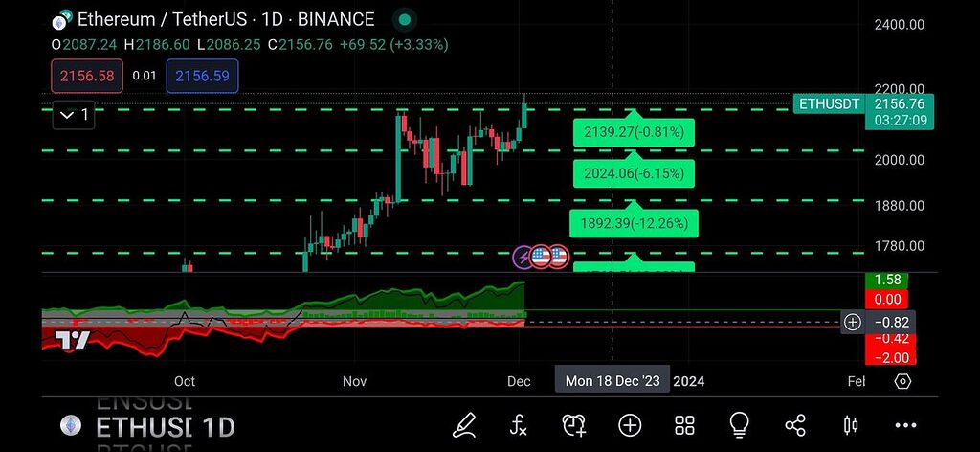Screen dimensions: 980x452
Task: Create an alert with the alarm clock icon
Action: pos(574,424)
